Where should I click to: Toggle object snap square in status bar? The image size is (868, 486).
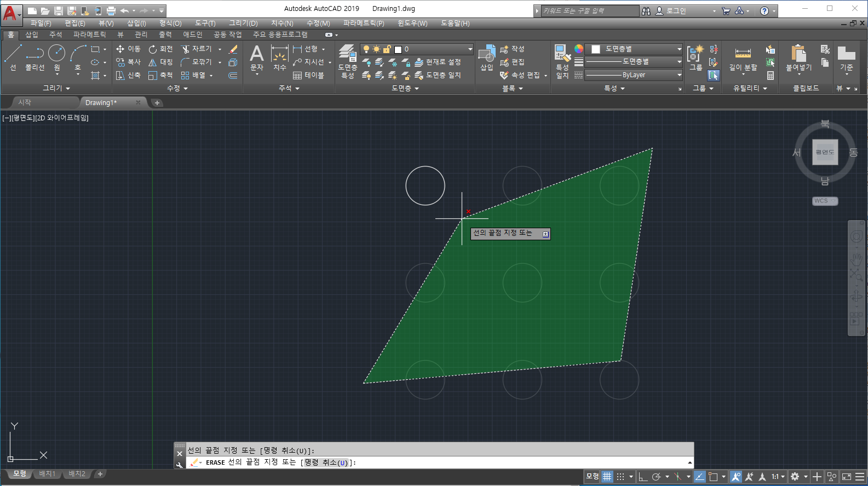(x=713, y=477)
